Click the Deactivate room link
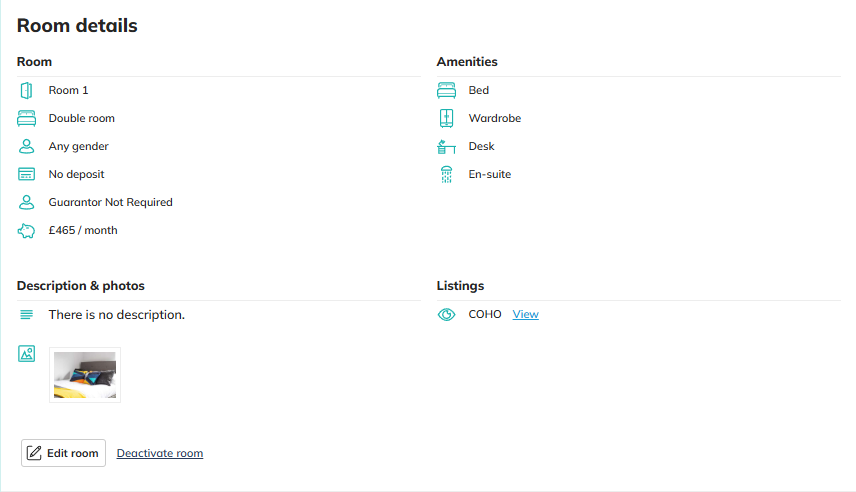The image size is (856, 492). coord(160,453)
